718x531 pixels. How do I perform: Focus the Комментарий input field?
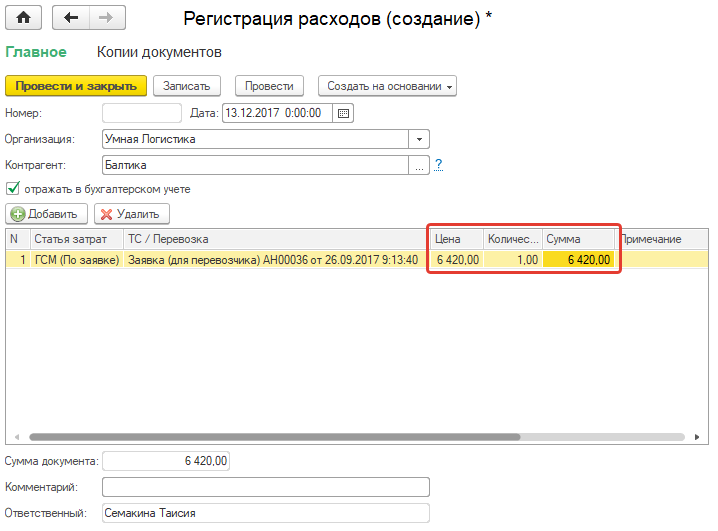tap(266, 487)
